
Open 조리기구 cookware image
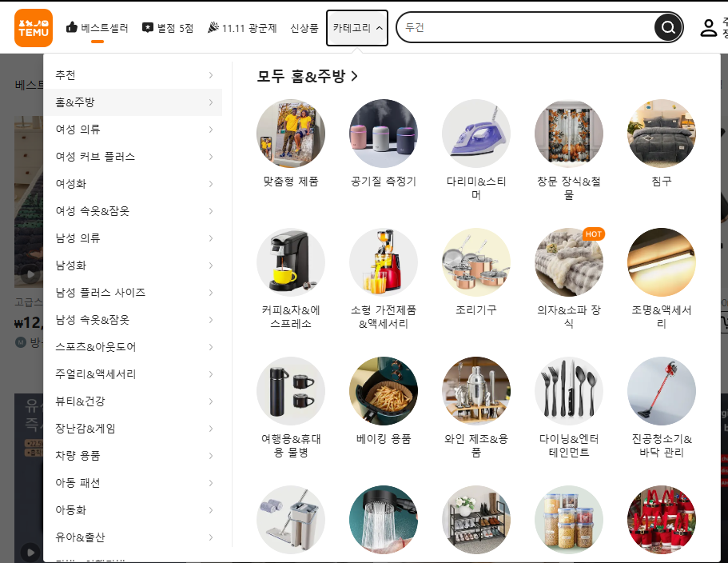coord(476,262)
